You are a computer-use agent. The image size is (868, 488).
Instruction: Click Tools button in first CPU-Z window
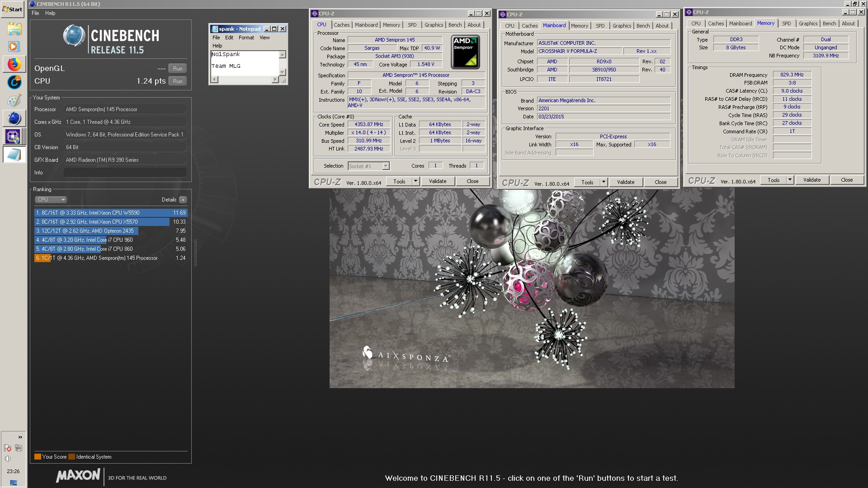399,182
